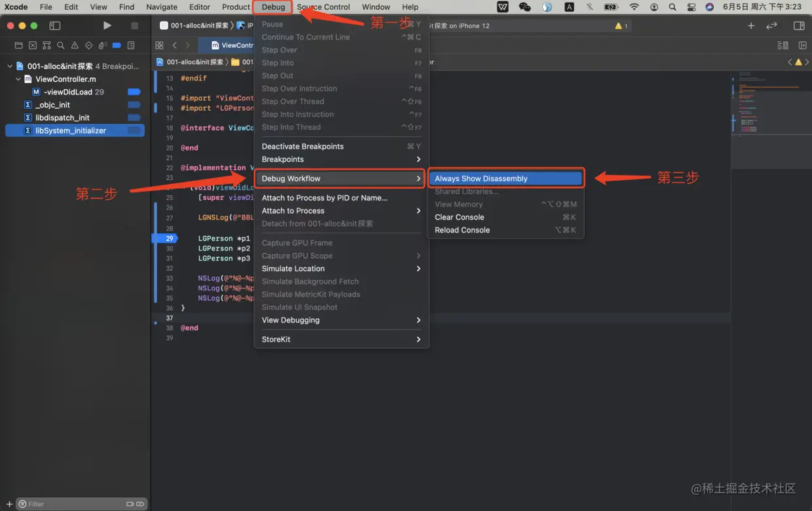Open the Window menu in menu bar
The image size is (812, 511).
pos(376,7)
